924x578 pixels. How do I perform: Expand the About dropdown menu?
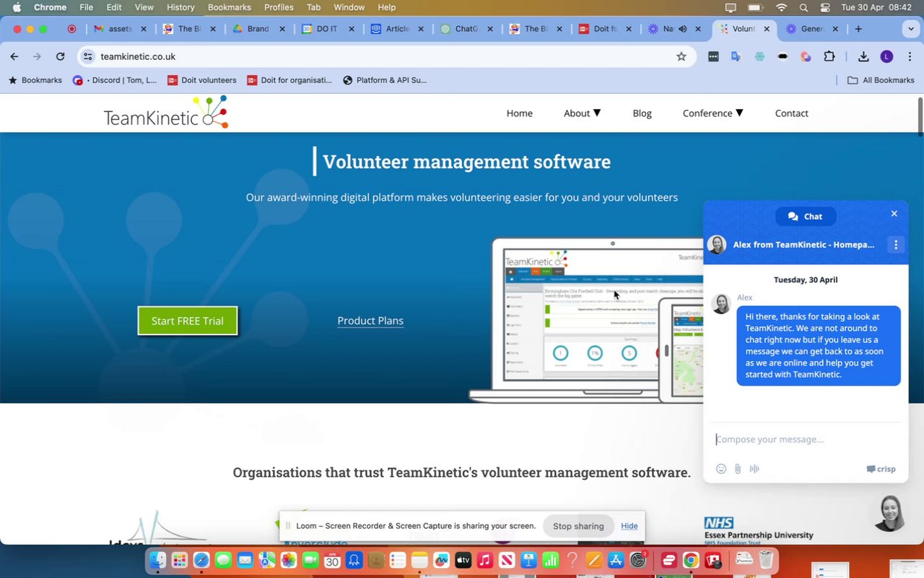click(x=582, y=113)
